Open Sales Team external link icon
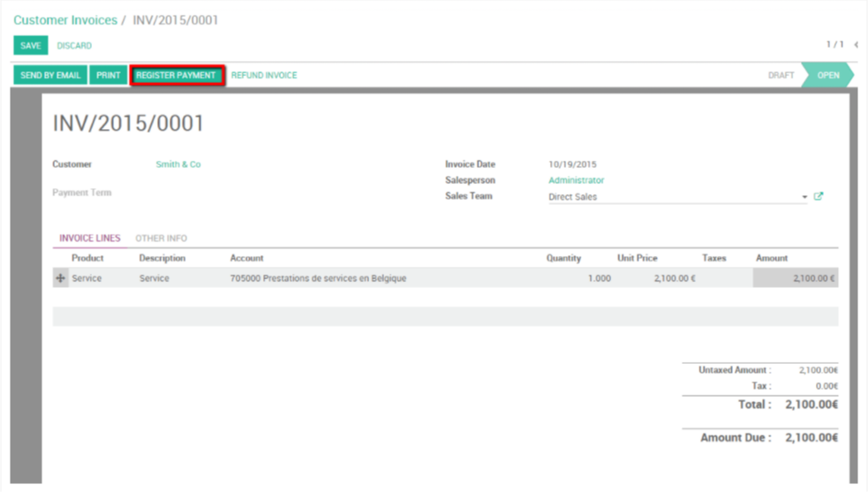 (819, 196)
